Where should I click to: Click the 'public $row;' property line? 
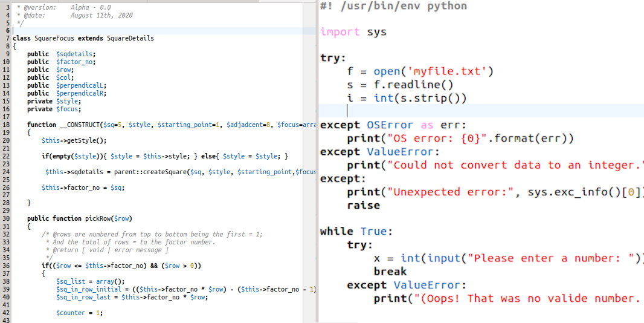[51, 70]
